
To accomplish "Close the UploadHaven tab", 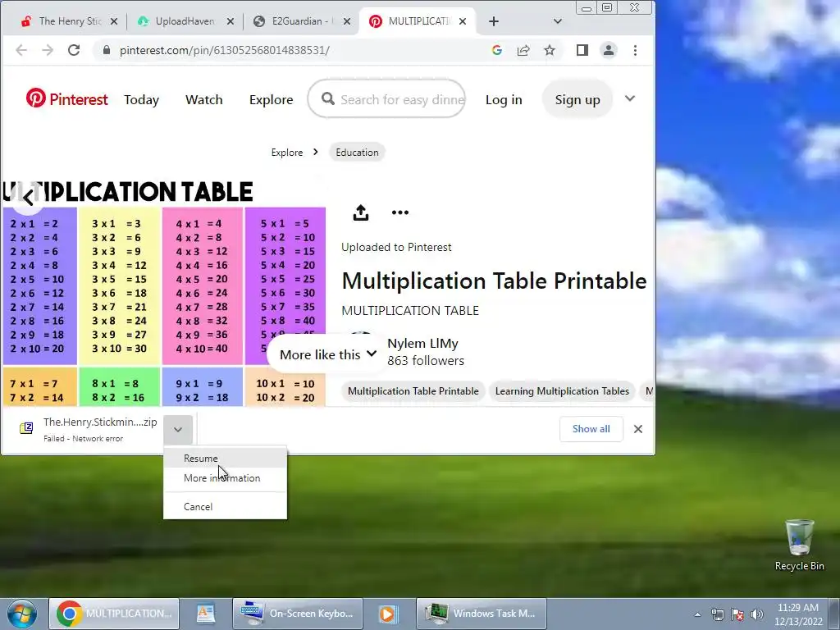I will pyautogui.click(x=231, y=21).
